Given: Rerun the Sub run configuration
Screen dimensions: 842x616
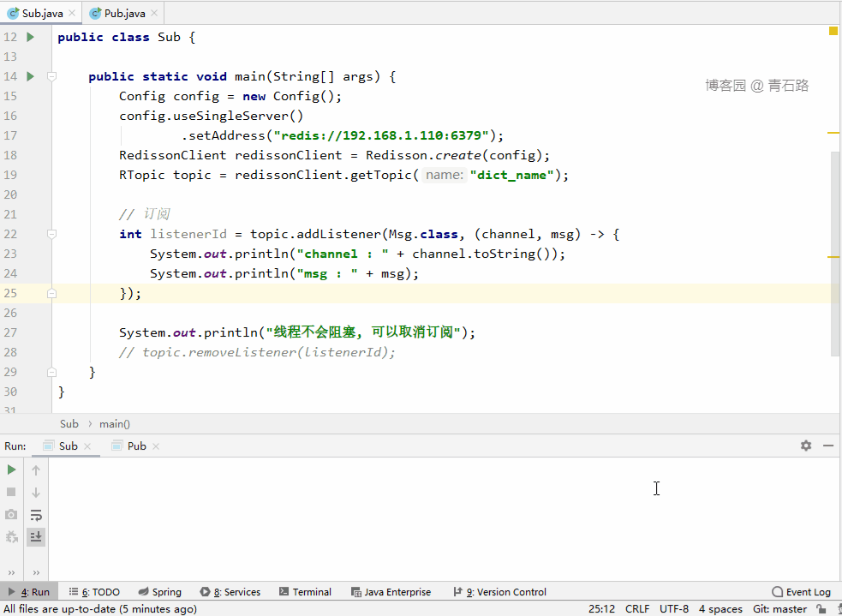Looking at the screenshot, I should pyautogui.click(x=11, y=469).
